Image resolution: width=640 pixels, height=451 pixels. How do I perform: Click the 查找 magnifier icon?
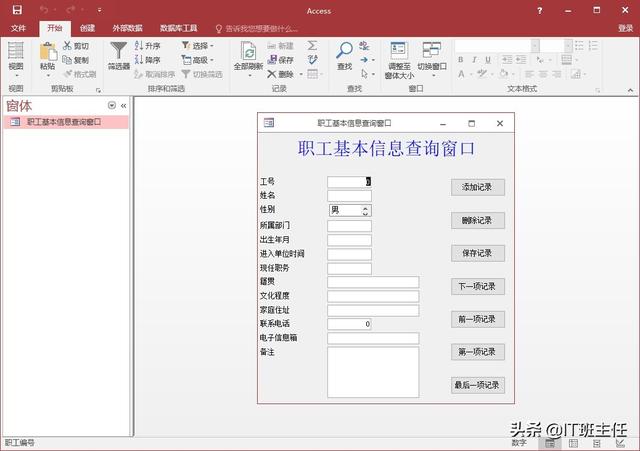(x=344, y=50)
